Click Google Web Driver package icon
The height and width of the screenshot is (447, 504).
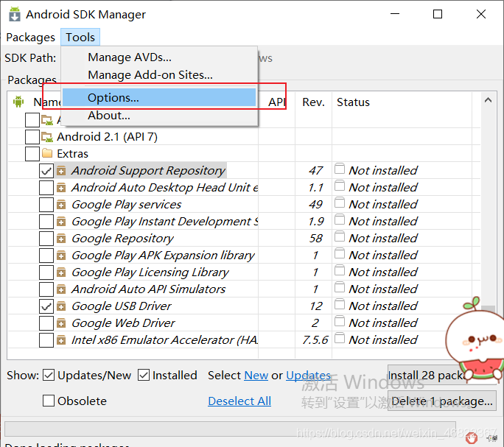pos(61,323)
